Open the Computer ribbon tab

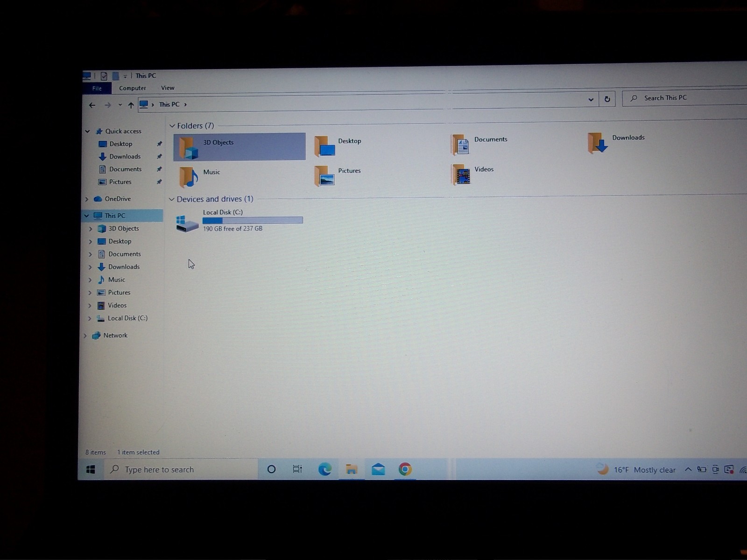coord(133,88)
